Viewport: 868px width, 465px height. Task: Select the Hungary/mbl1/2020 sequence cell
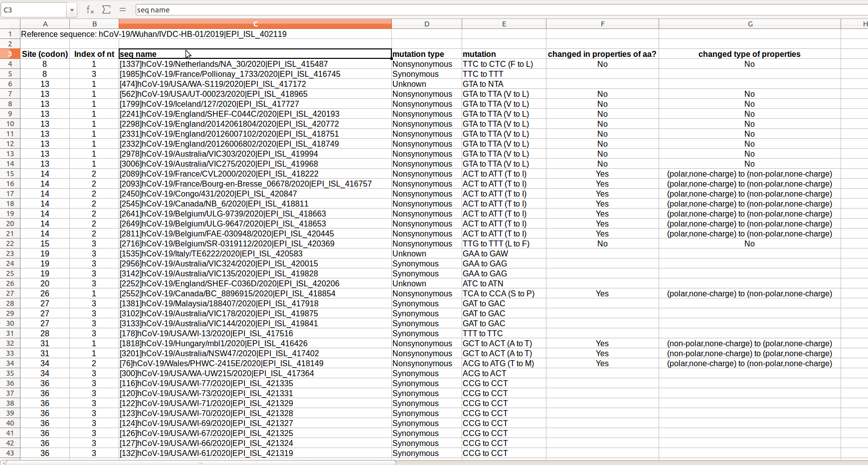tap(255, 343)
